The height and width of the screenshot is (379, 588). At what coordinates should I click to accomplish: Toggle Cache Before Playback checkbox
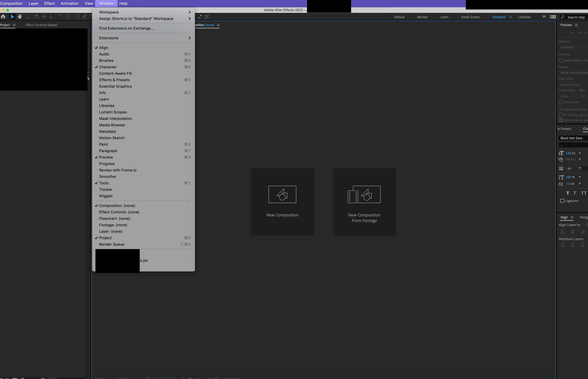(x=561, y=61)
